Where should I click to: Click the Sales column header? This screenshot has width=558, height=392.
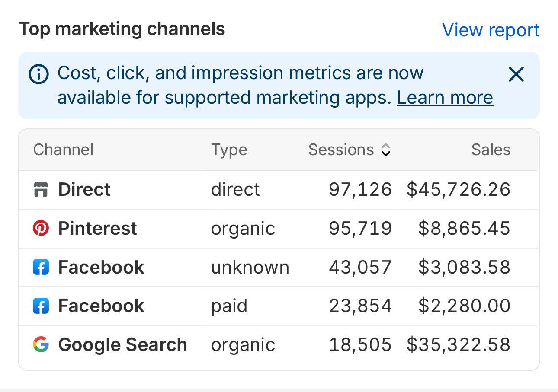coord(491,150)
